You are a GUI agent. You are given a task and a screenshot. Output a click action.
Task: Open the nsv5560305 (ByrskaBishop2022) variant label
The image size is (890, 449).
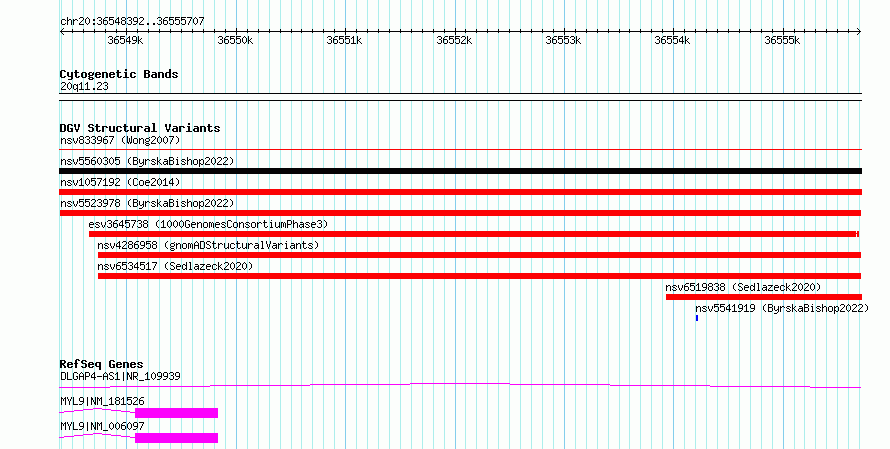pos(147,161)
